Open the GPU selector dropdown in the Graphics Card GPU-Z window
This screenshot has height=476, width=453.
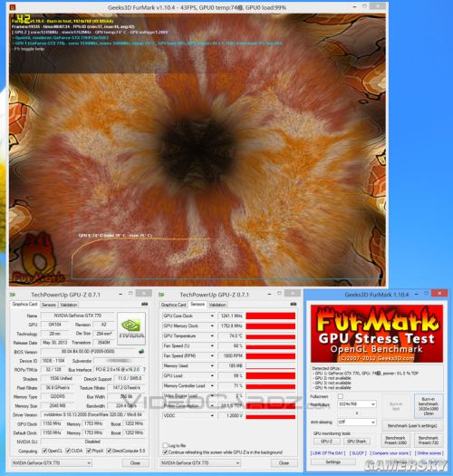click(52, 462)
